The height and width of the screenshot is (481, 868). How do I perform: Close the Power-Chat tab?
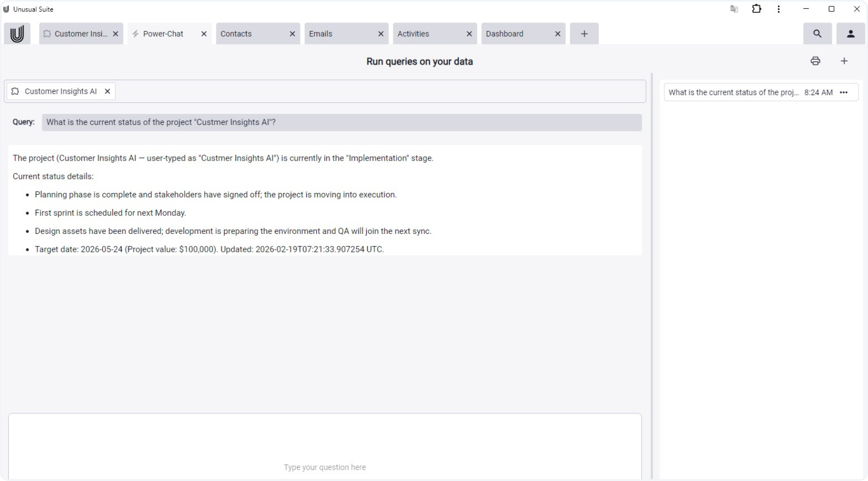pos(204,34)
